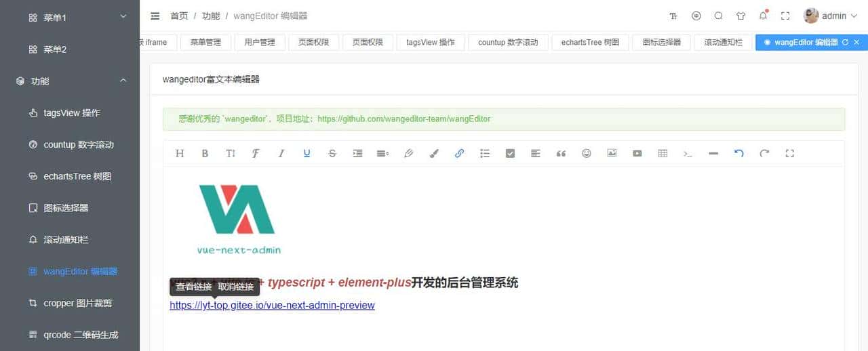Switch to the 图标选择器 tab
Viewport: 868px width, 351px height.
coord(662,42)
